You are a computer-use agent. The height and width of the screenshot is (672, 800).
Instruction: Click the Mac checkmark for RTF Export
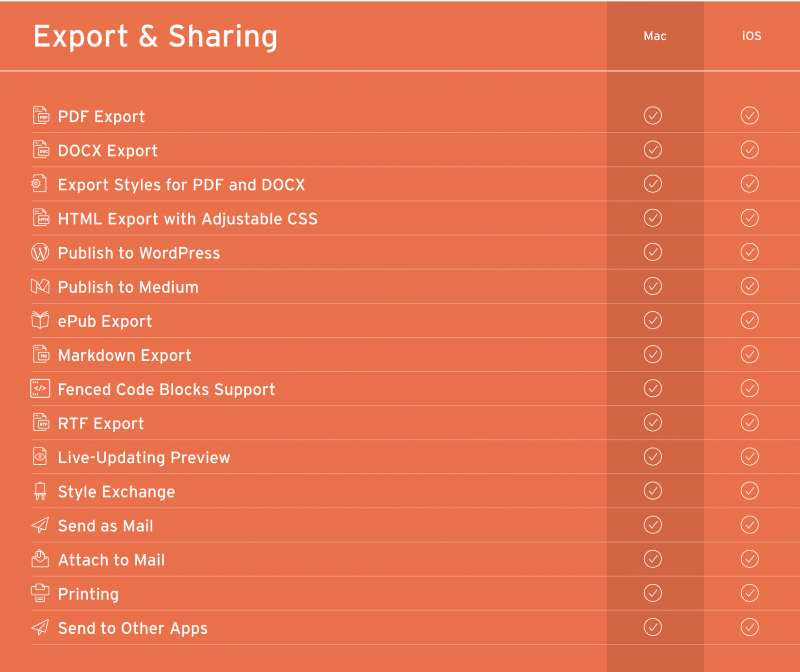pyautogui.click(x=653, y=422)
